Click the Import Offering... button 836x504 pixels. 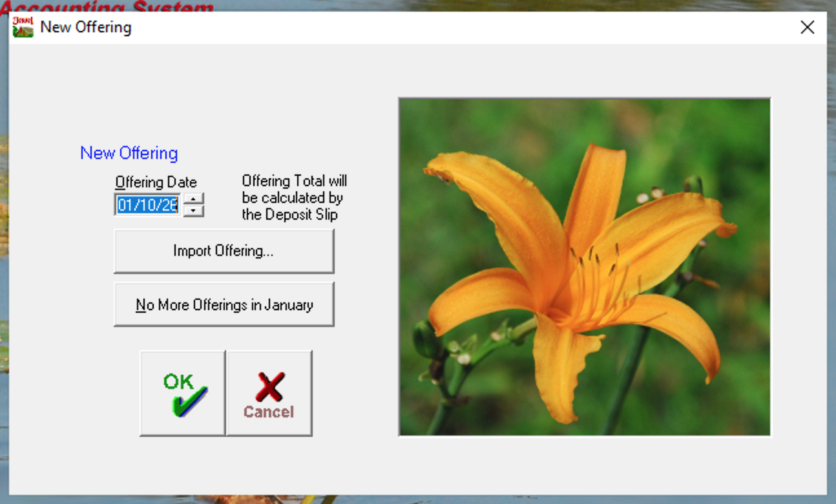click(x=224, y=251)
